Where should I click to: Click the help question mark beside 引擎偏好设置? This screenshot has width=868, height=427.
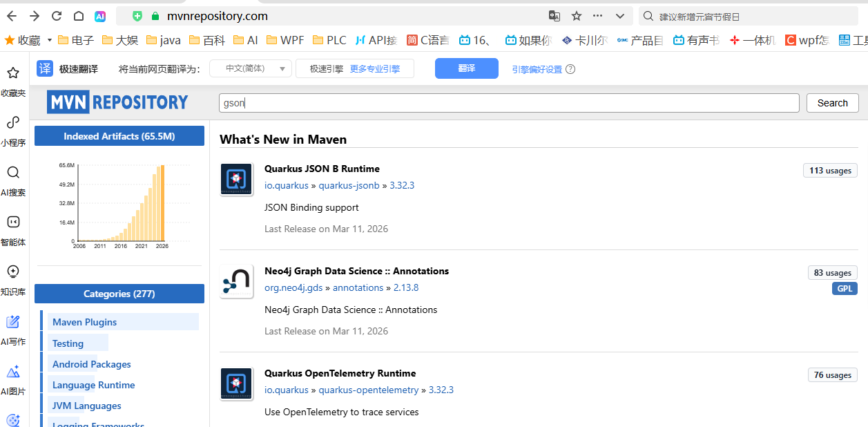tap(570, 69)
